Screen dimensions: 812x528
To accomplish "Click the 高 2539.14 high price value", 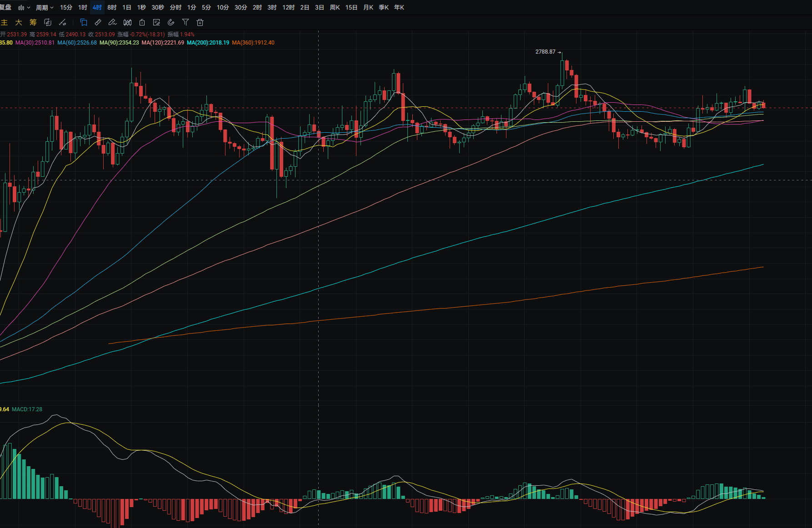I will [x=43, y=35].
